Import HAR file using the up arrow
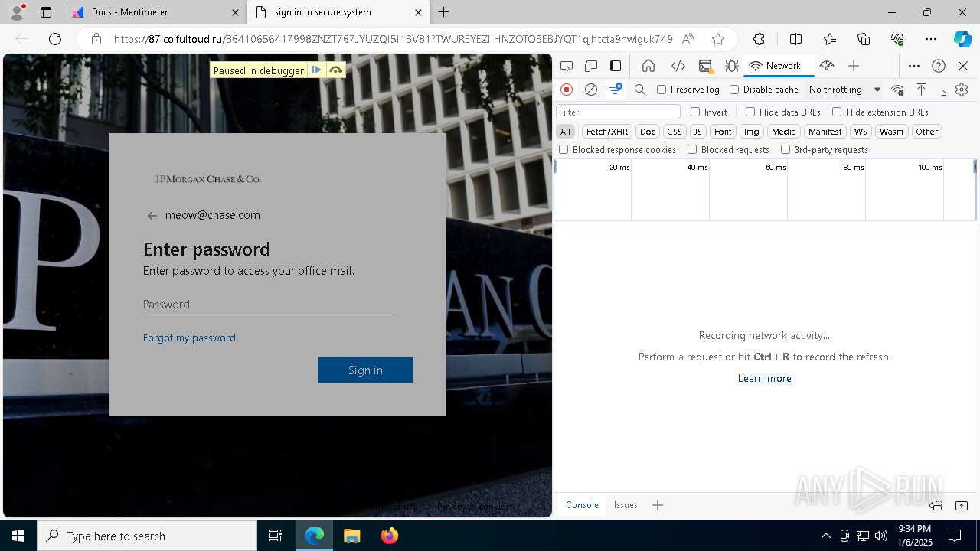 pyautogui.click(x=922, y=90)
